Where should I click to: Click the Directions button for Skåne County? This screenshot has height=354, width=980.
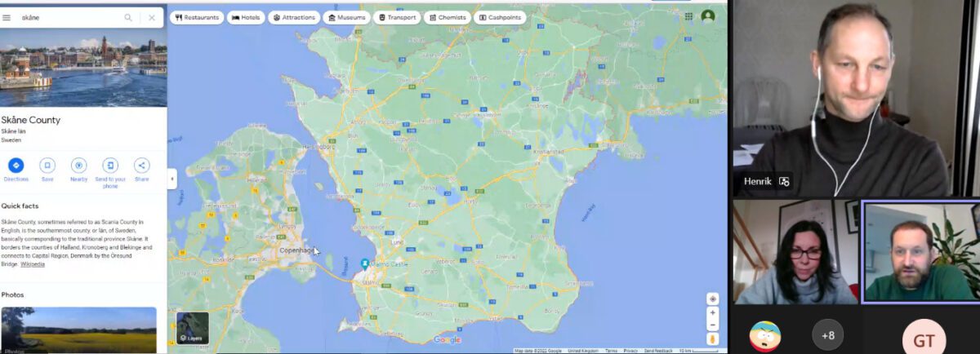pyautogui.click(x=16, y=166)
